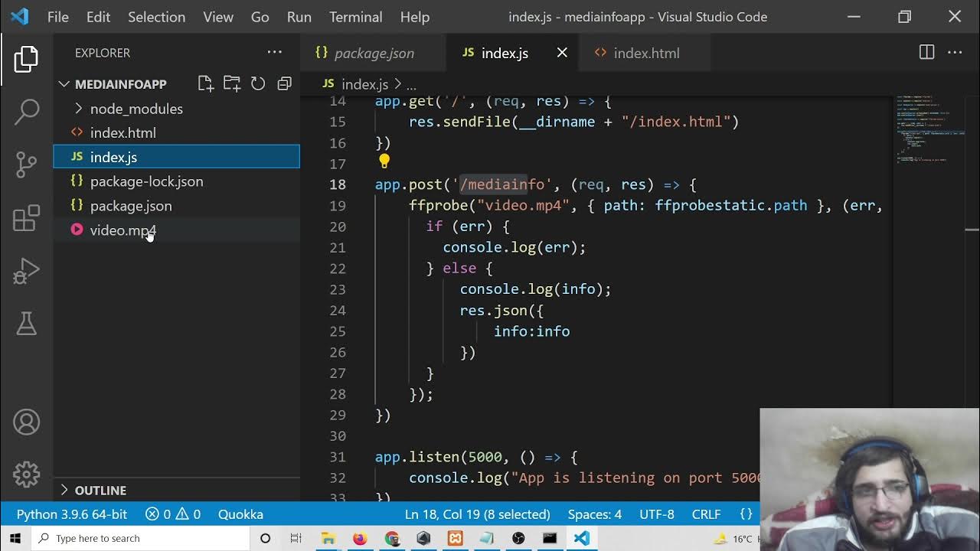
Task: Click the Spaces: 4 indentation setting
Action: click(594, 514)
